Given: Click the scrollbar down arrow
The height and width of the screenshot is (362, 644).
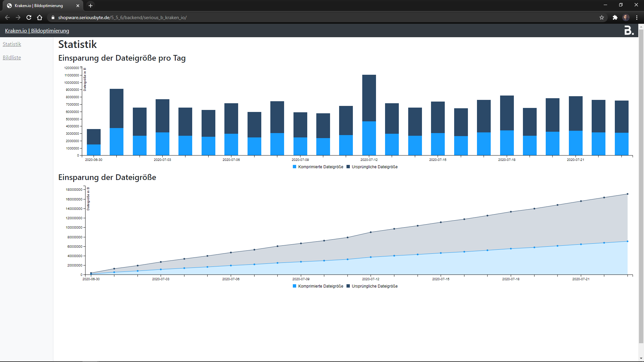Looking at the screenshot, I should [641, 358].
